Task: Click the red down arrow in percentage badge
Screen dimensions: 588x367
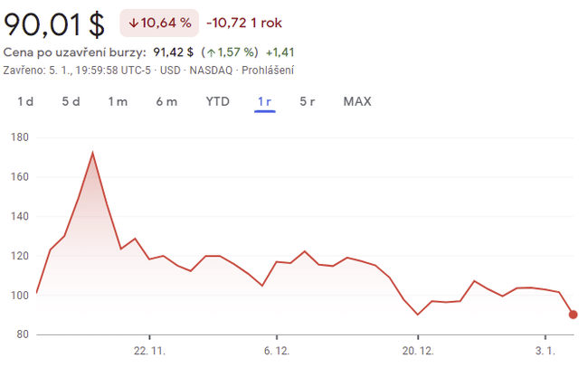Action: point(134,22)
